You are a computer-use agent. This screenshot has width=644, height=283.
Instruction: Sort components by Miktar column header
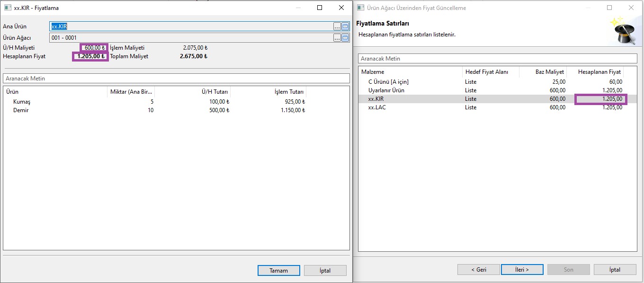pos(131,92)
